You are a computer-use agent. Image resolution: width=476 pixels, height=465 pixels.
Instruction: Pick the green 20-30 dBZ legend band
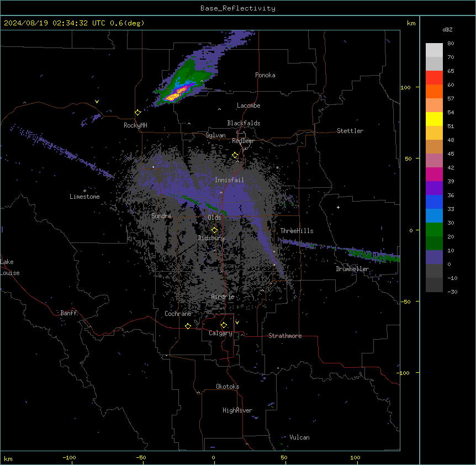coord(434,230)
